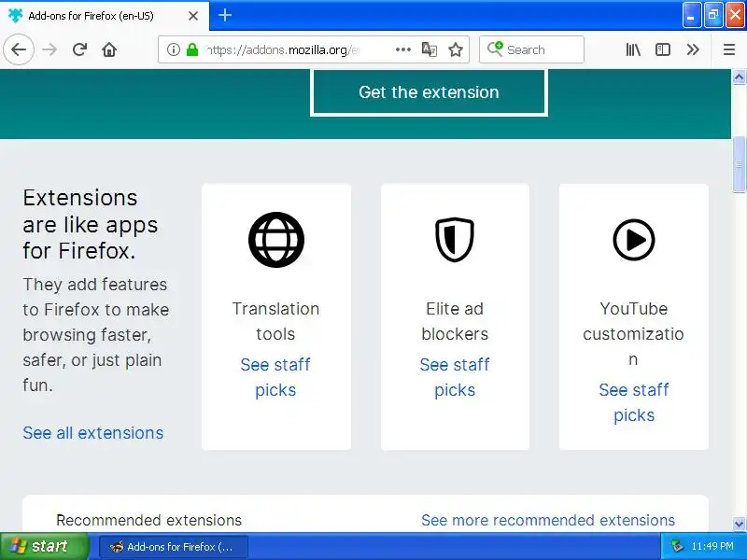
Task: Click the green padlock security icon
Action: click(x=192, y=49)
